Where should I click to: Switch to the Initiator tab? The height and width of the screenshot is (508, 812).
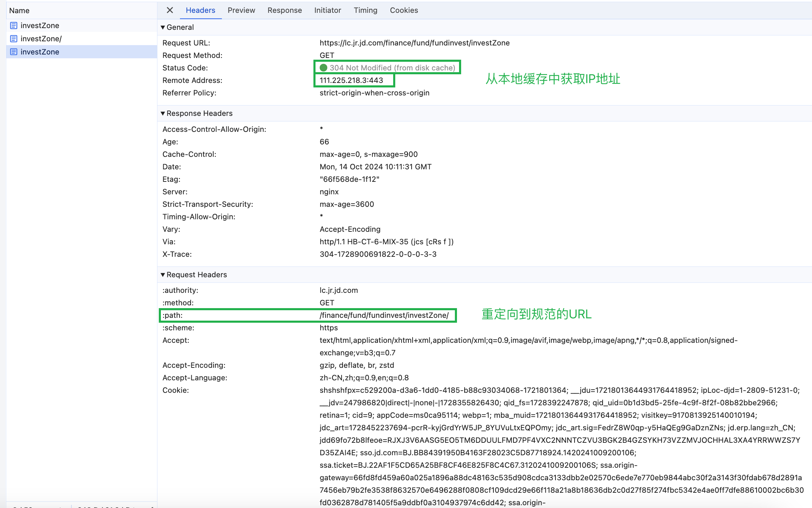click(x=328, y=10)
